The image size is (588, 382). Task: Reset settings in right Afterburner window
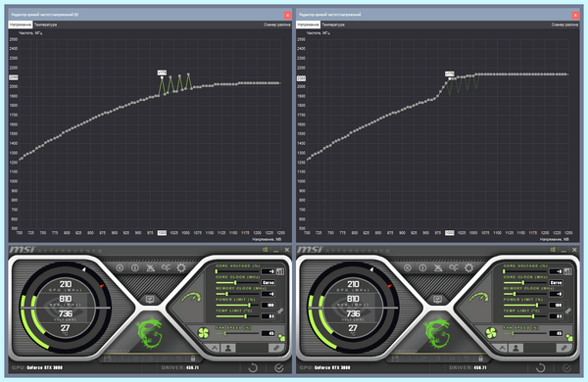point(541,367)
